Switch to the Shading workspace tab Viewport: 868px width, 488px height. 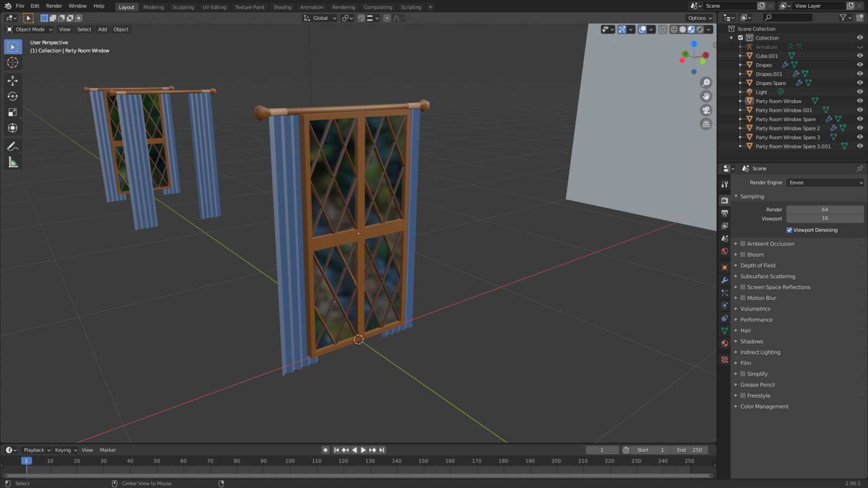pyautogui.click(x=282, y=7)
